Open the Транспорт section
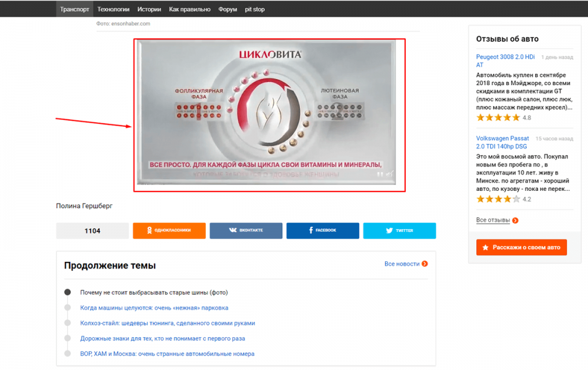The width and height of the screenshot is (588, 370). pos(75,9)
